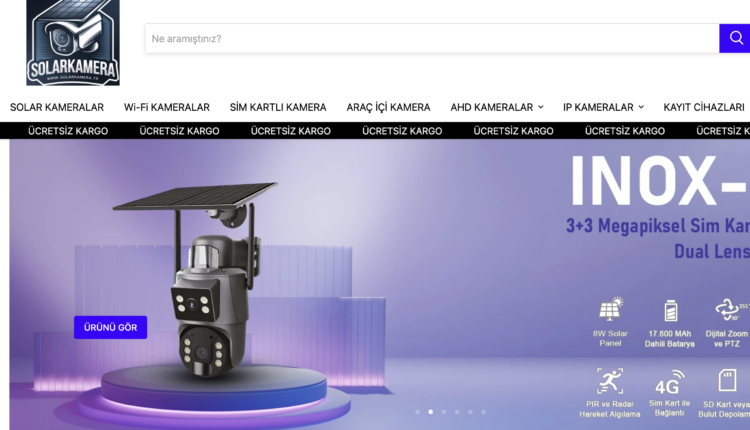The width and height of the screenshot is (750, 430).
Task: Click the Dijital Zoom ve PTZ icon
Action: point(727,310)
